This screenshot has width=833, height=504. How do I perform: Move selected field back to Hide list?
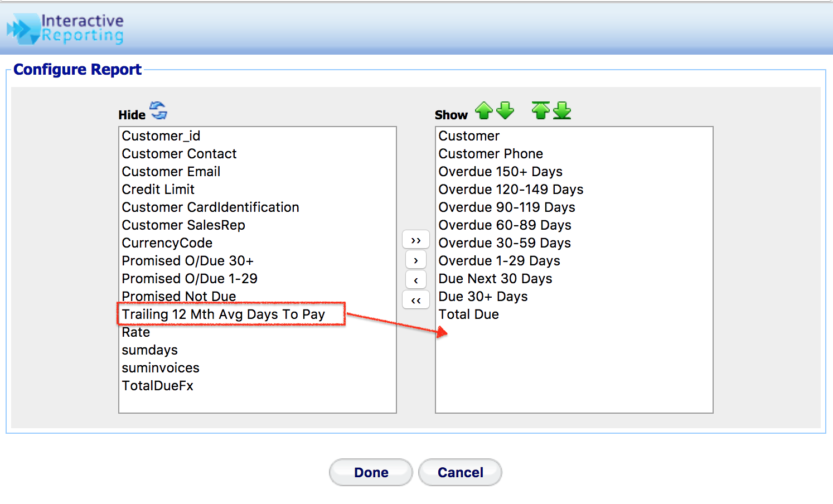(x=416, y=280)
